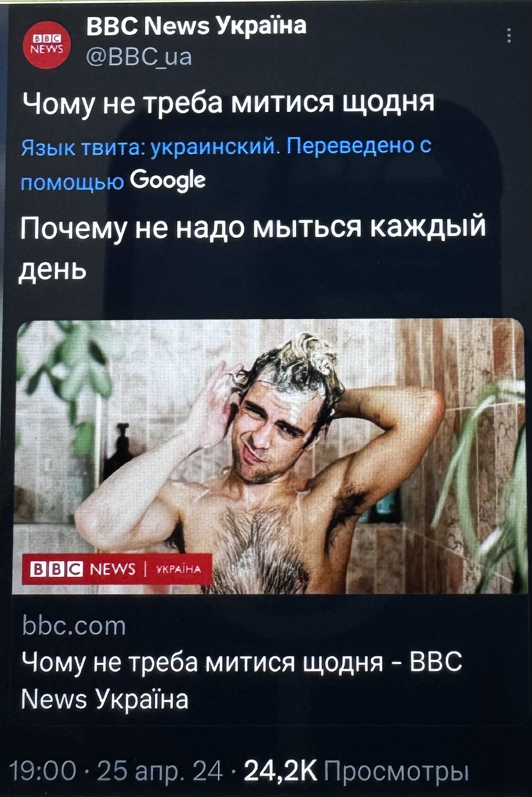This screenshot has width=532, height=797.
Task: Open the @BBC_ua handle
Action: pyautogui.click(x=139, y=57)
